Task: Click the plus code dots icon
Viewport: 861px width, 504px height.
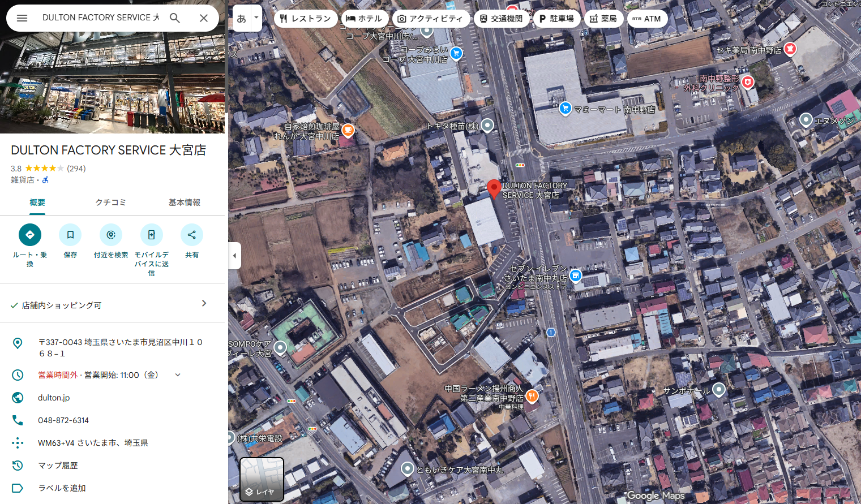Action: point(18,443)
